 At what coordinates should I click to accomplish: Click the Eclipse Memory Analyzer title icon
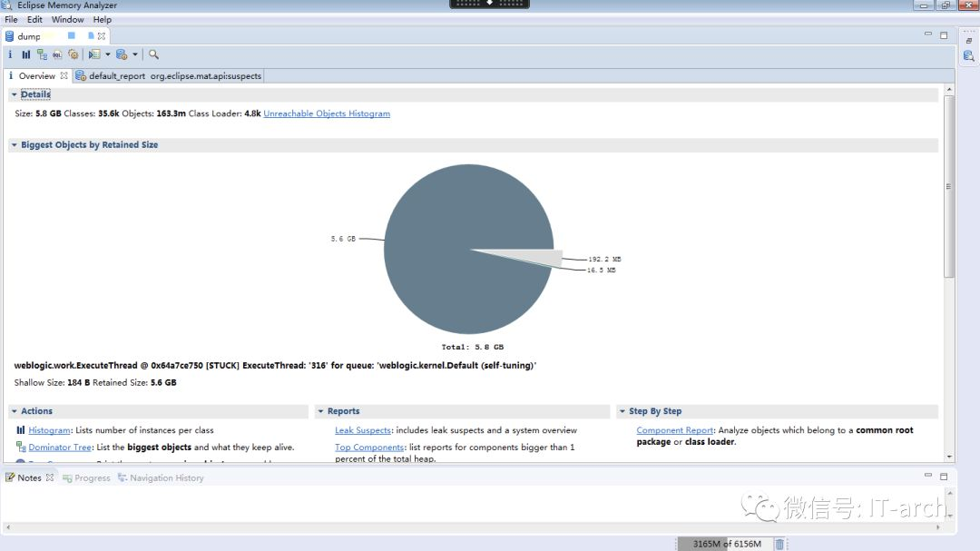[7, 5]
